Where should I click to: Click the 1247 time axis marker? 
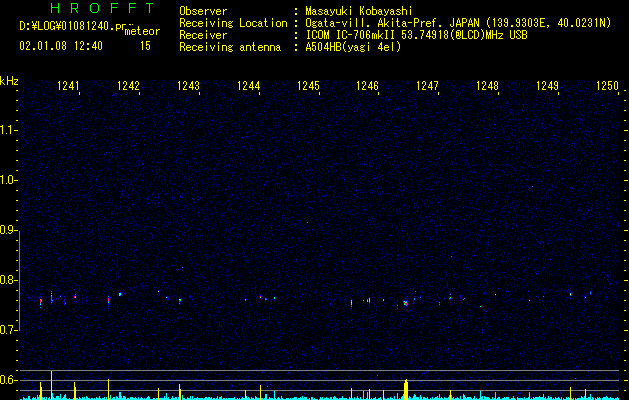[x=428, y=85]
